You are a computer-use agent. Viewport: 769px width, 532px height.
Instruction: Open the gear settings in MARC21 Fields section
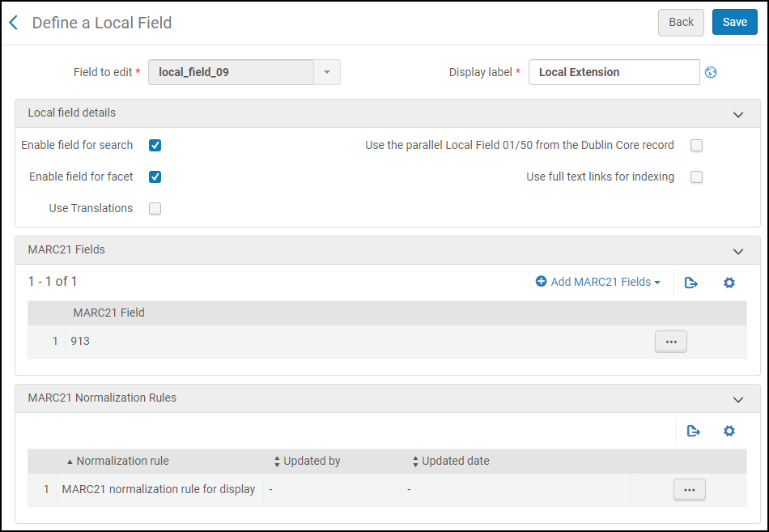tap(729, 283)
